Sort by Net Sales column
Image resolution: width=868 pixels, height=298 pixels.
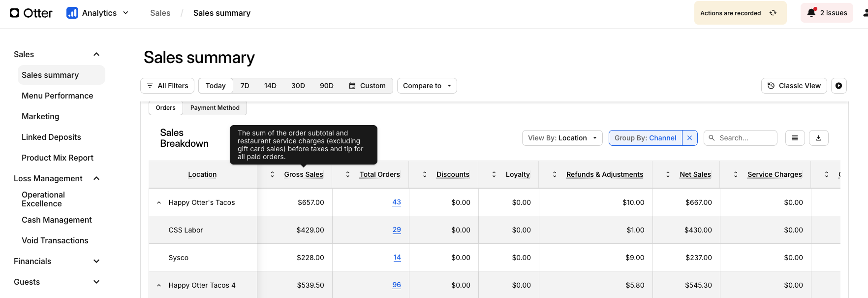668,174
